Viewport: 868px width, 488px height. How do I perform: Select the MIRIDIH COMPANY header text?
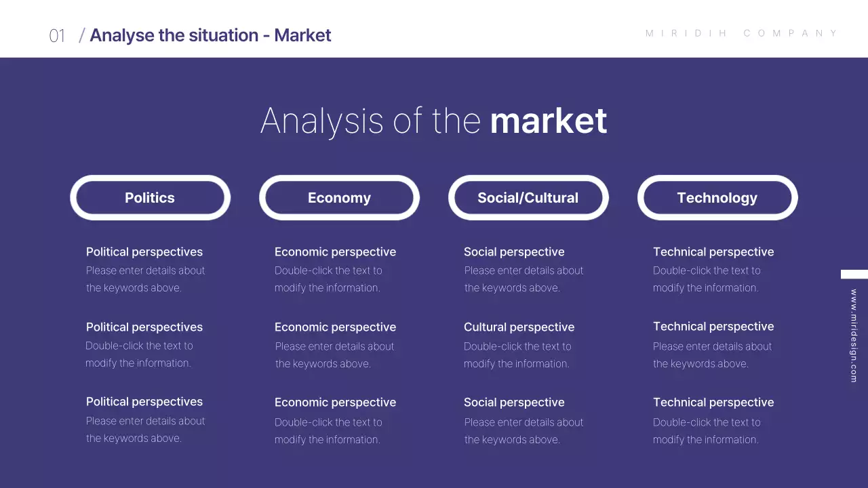click(x=742, y=33)
